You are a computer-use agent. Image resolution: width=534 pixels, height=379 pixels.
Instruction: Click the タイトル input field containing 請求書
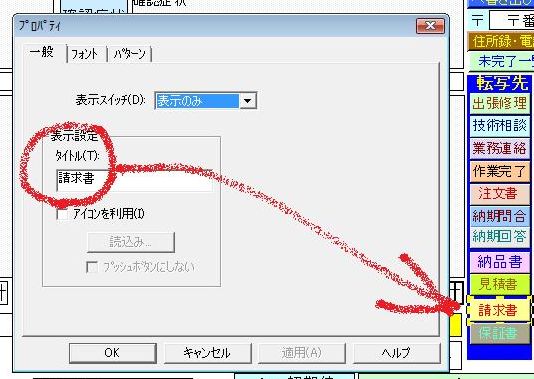[x=135, y=180]
